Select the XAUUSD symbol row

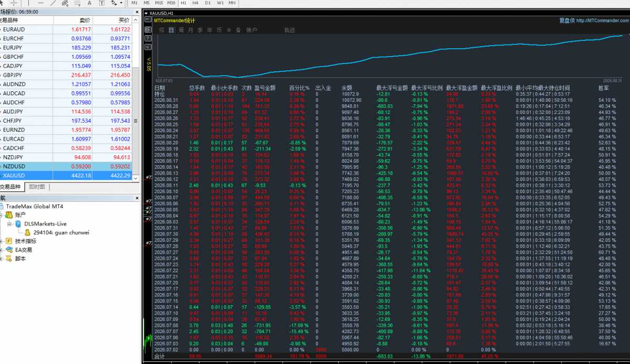click(x=66, y=175)
